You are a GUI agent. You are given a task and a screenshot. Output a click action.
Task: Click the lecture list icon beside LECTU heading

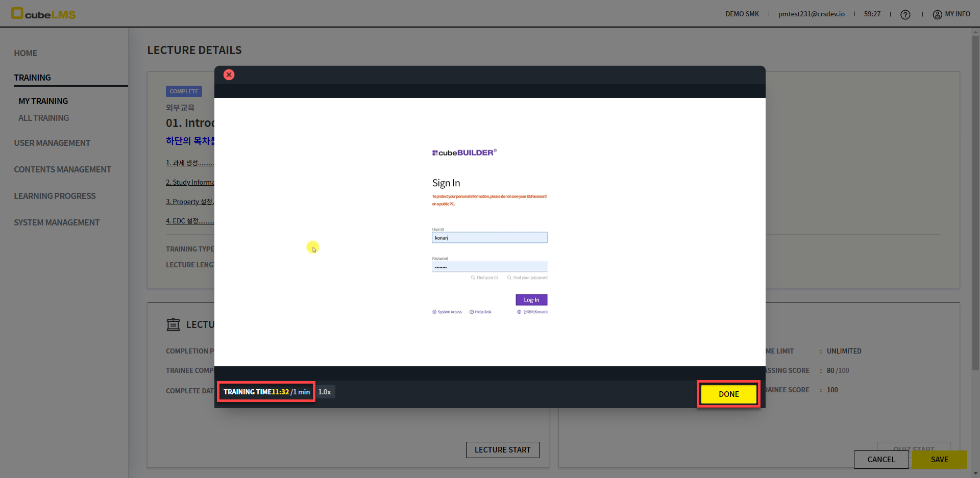coord(173,325)
